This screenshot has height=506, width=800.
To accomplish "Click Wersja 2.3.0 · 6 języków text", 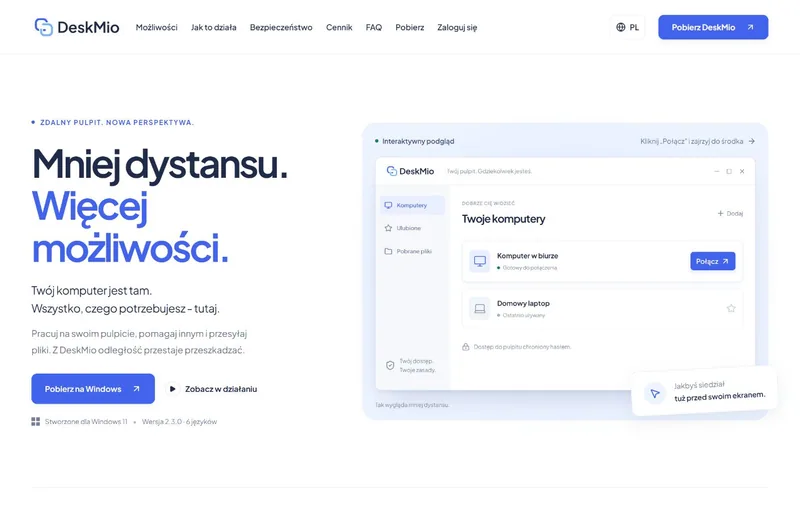I will coord(180,421).
